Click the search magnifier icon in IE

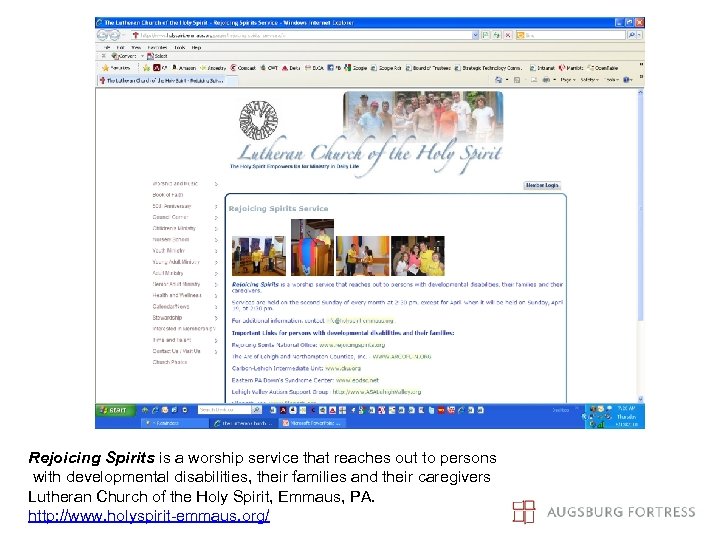tap(632, 35)
